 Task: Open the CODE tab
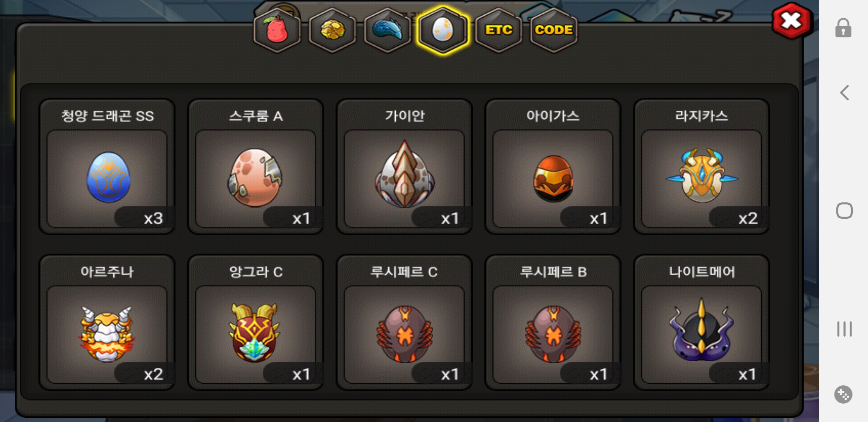554,30
